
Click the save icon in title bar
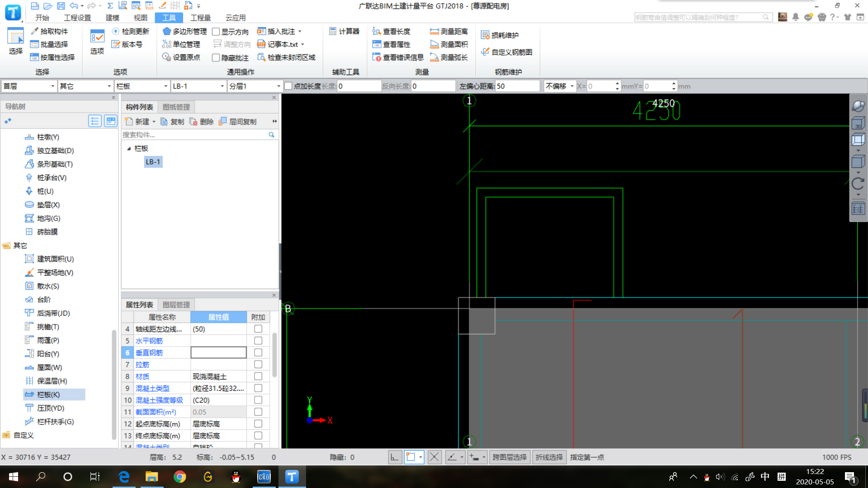click(x=61, y=6)
